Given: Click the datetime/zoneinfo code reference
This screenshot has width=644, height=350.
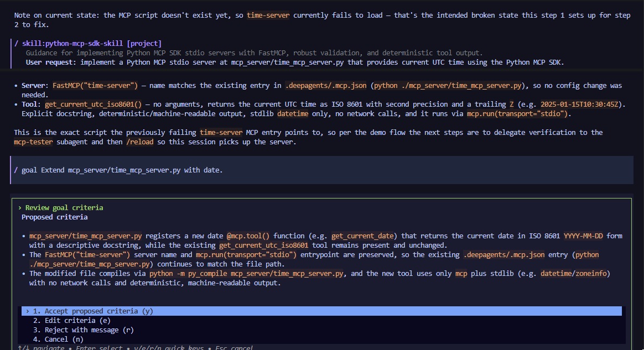Looking at the screenshot, I should pyautogui.click(x=574, y=274).
